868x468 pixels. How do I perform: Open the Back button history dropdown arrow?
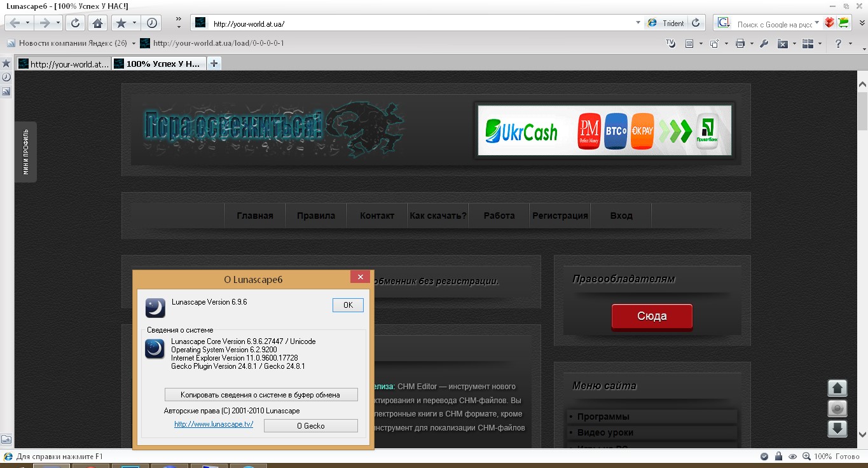coord(27,23)
